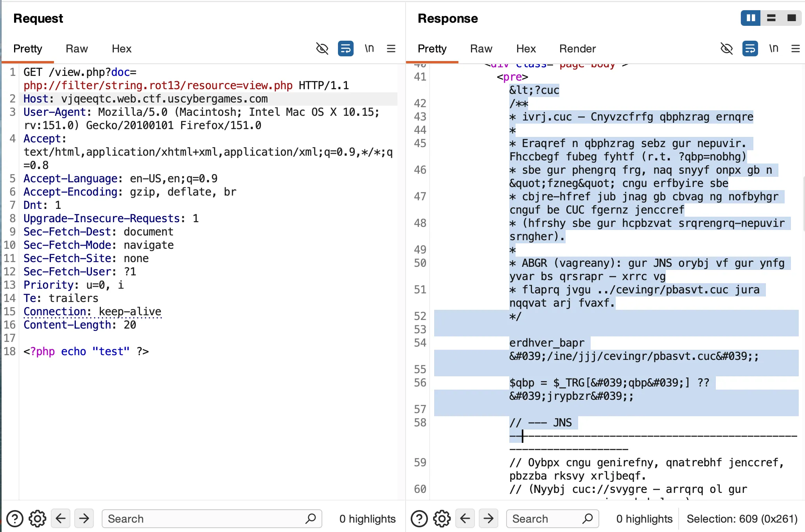Open Request search settings gear
The image size is (805, 532).
38,519
